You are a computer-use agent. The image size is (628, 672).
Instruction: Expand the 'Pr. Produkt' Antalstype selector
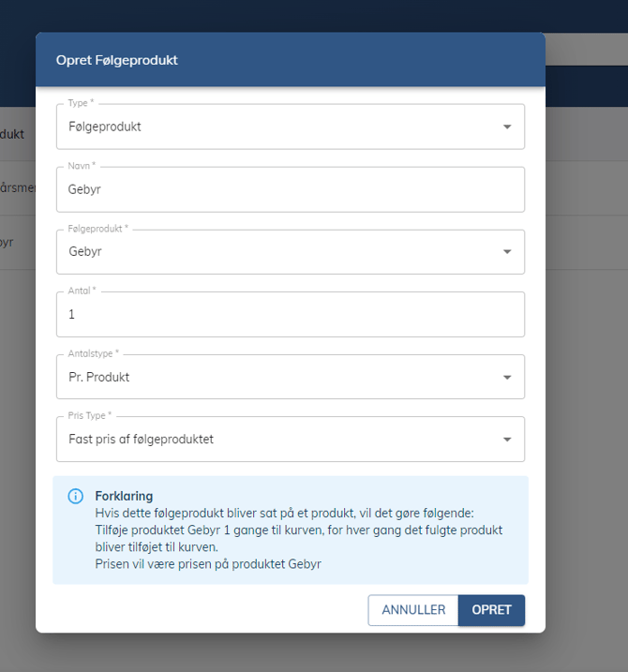coord(281,378)
